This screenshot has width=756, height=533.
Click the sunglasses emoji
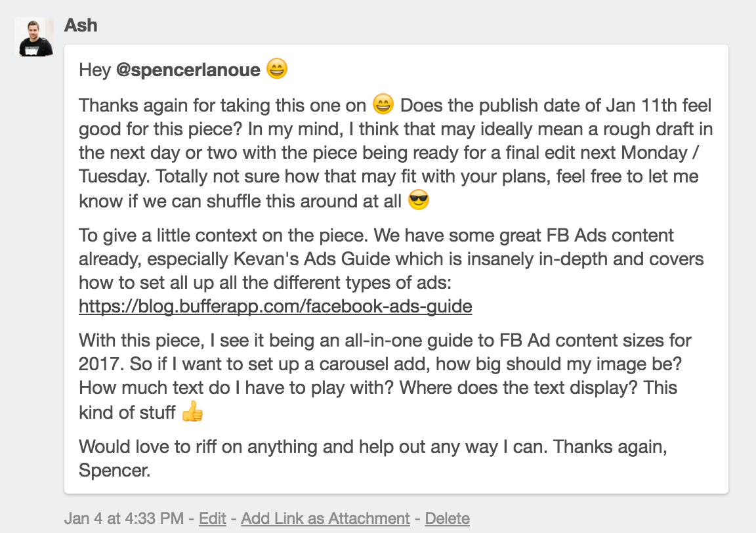[x=419, y=200]
